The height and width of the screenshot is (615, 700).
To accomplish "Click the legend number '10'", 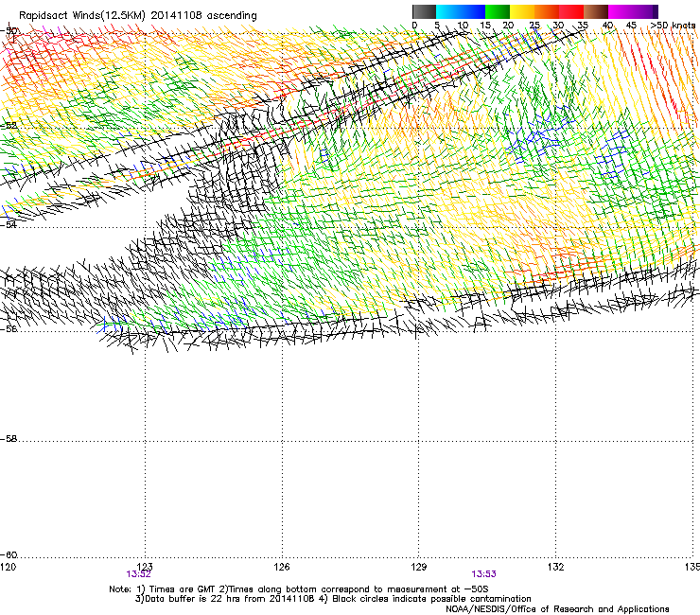I will coord(463,26).
